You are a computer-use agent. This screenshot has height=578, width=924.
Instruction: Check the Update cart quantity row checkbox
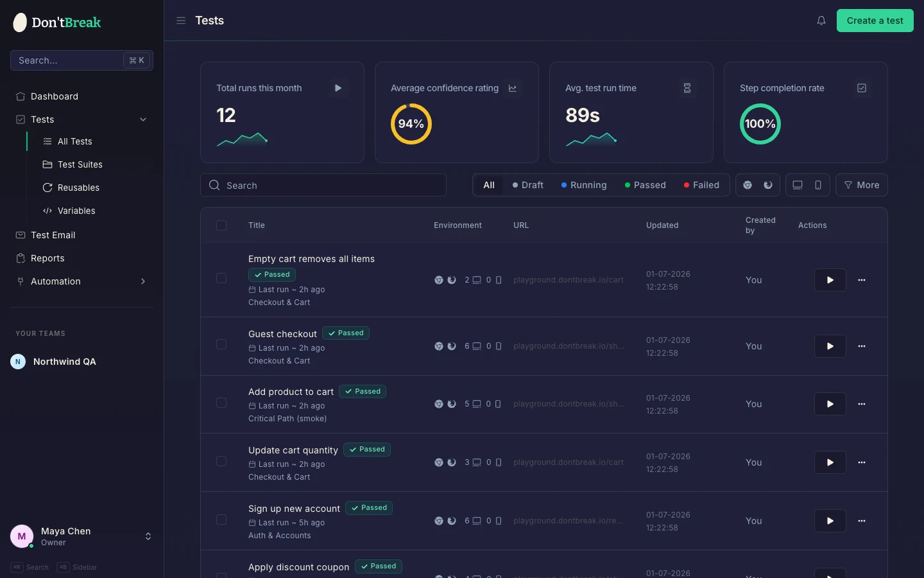[221, 461]
